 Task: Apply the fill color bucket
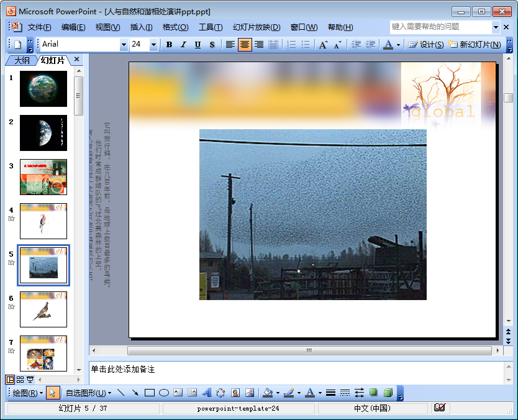[x=268, y=393]
